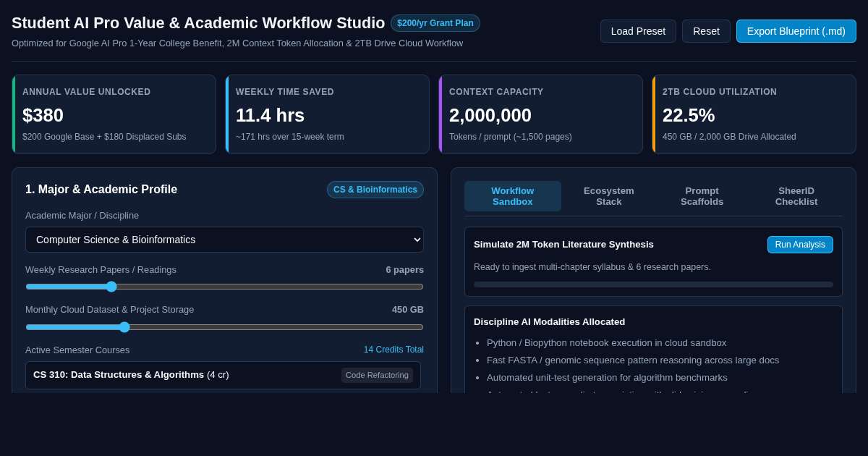Click 'Tokens / prompt (~1,500 pages)'
This screenshot has height=456, width=868.
[x=511, y=137]
